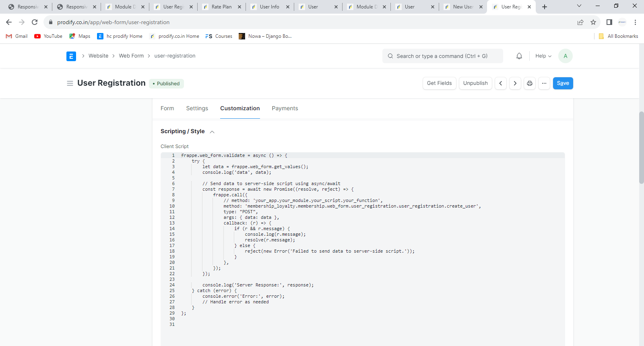
Task: Focus the search command bar
Action: pyautogui.click(x=443, y=56)
